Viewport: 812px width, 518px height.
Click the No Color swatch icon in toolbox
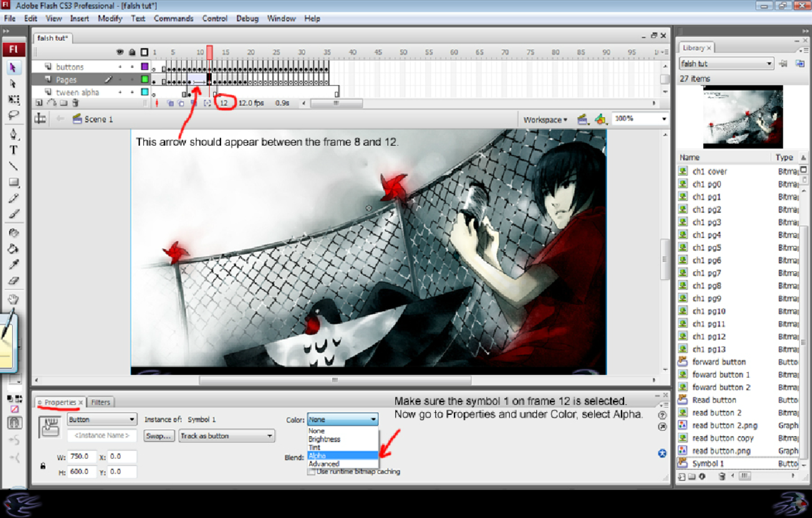point(14,409)
